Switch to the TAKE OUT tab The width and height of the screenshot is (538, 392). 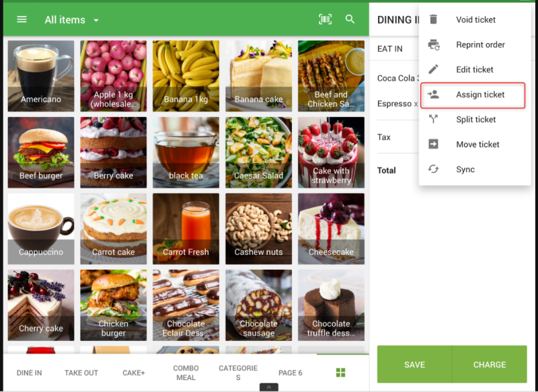[x=81, y=373]
